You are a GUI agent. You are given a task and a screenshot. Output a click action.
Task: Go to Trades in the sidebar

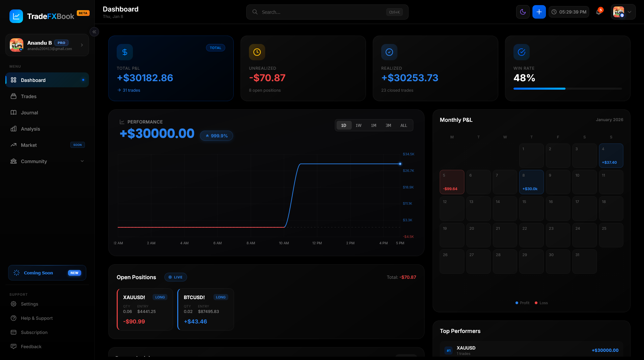pyautogui.click(x=29, y=96)
